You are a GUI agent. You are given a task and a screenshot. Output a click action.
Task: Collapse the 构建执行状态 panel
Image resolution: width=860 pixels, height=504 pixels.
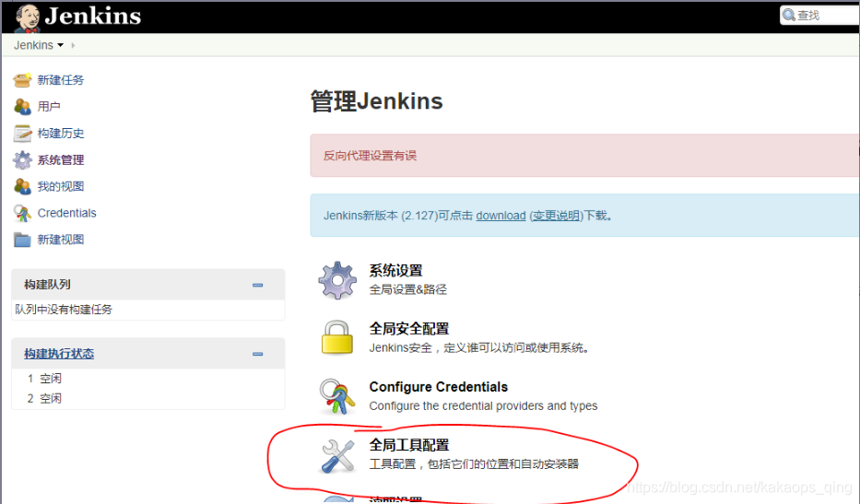tap(258, 354)
